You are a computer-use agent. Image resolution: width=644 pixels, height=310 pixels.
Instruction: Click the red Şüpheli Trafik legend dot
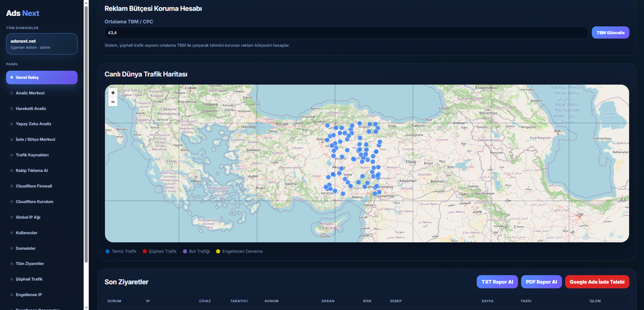[145, 251]
